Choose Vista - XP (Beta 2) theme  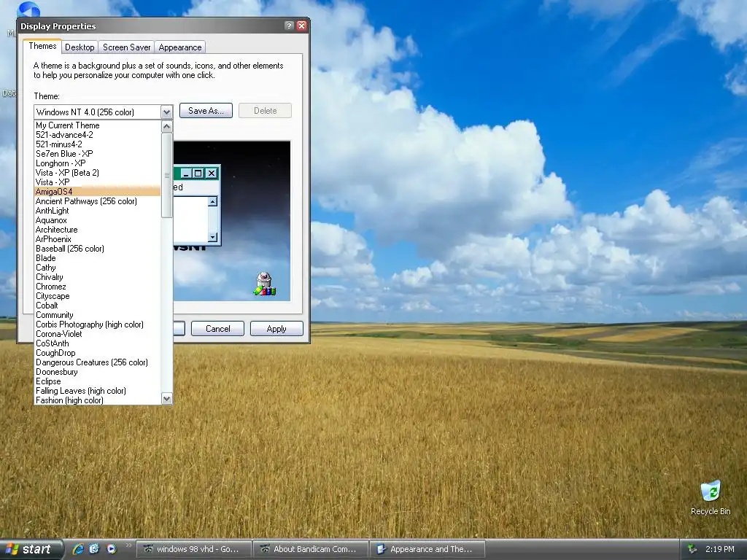[97, 173]
